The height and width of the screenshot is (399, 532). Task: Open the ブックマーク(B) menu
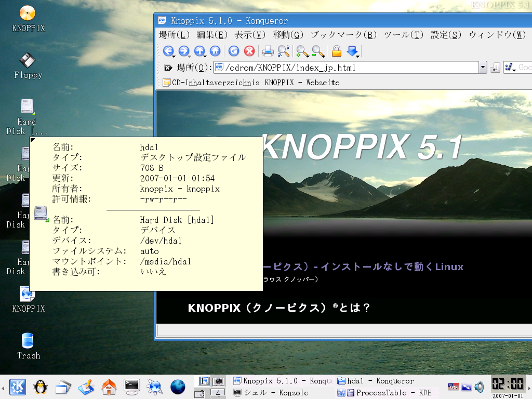point(344,35)
